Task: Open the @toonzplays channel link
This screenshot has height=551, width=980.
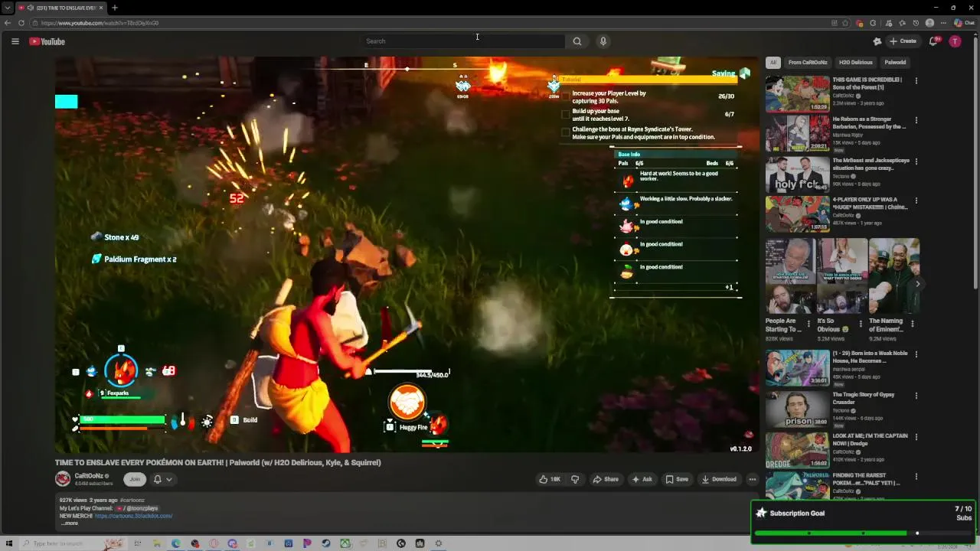Action: 136,508
